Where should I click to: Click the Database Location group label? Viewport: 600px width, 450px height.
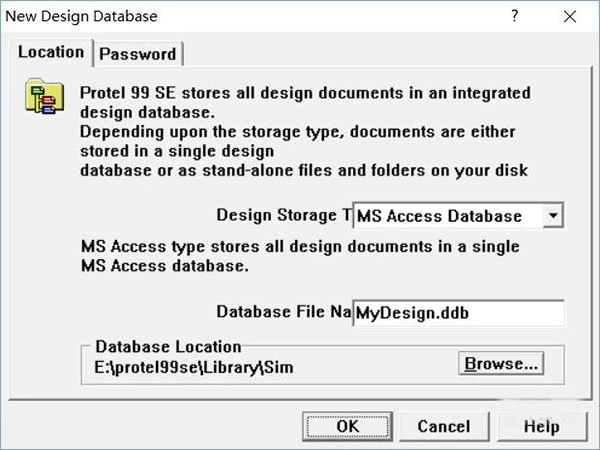coord(168,347)
